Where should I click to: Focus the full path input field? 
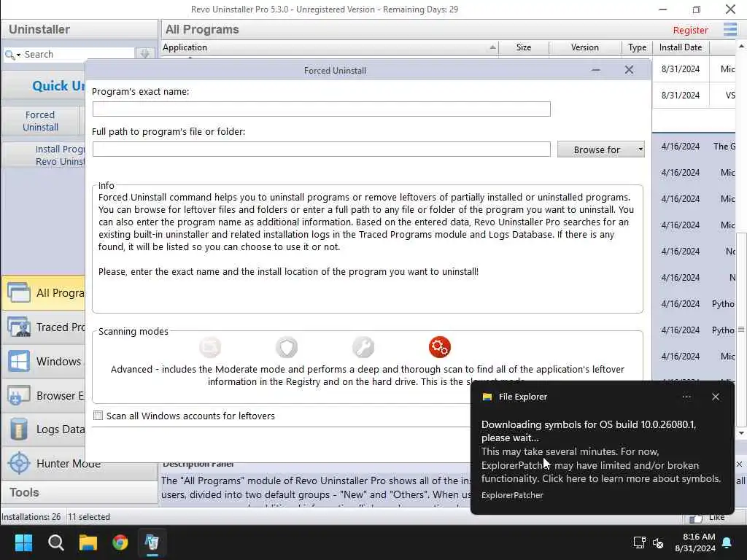tap(322, 149)
